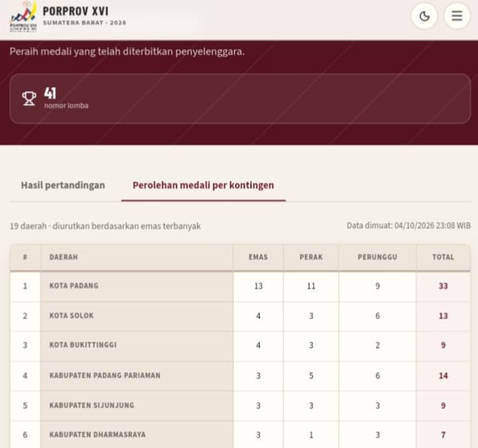Screen dimensions: 478x448
Task: Click the # rank column header
Action: pyautogui.click(x=25, y=257)
